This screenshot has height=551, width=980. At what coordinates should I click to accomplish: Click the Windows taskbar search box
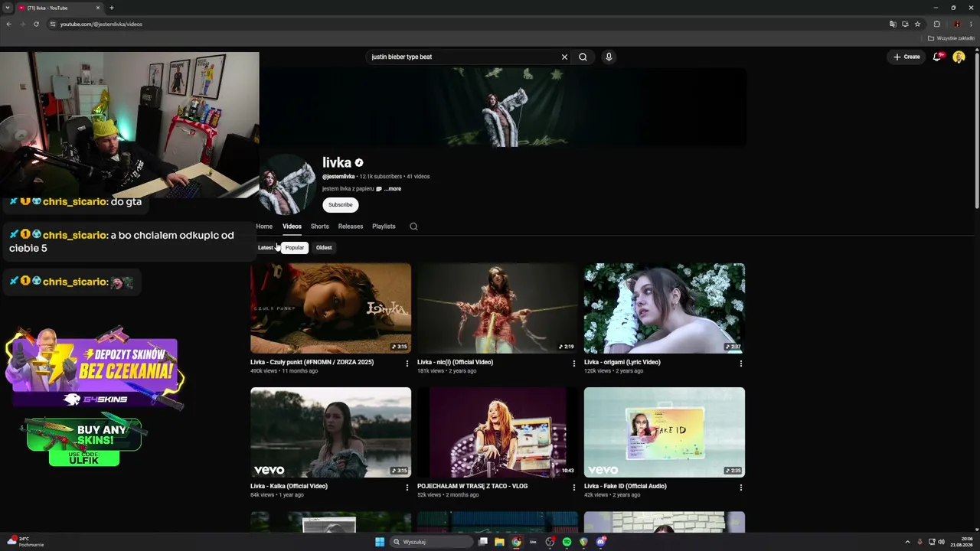[x=431, y=542]
